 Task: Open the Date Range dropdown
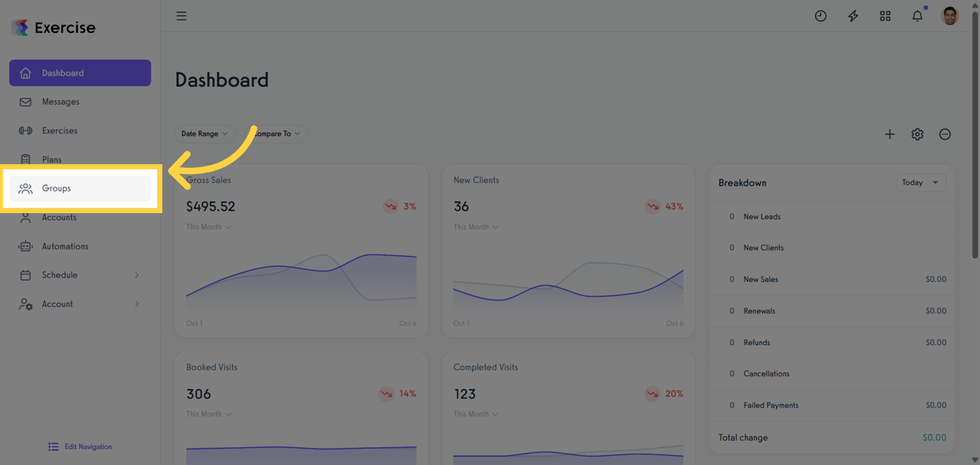tap(204, 133)
